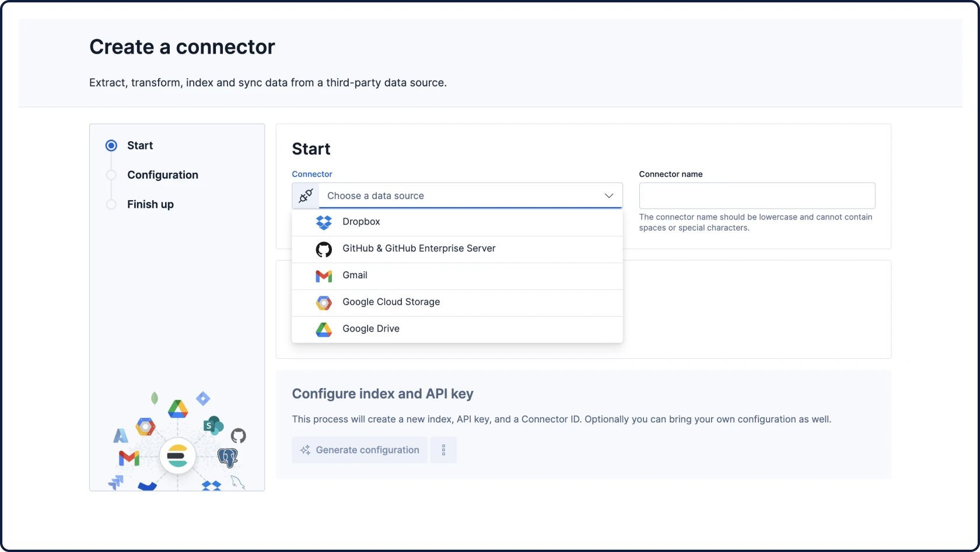Click the Google Cloud icon in illustration

coord(146,427)
